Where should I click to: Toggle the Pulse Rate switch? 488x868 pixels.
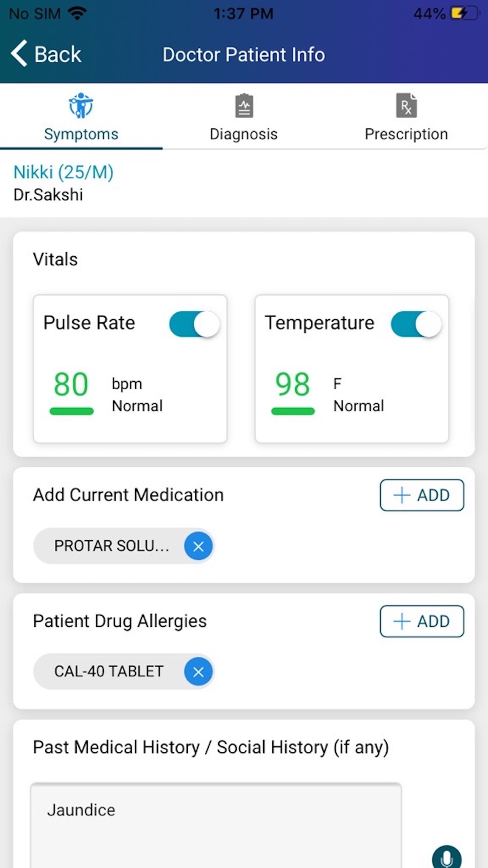(194, 324)
